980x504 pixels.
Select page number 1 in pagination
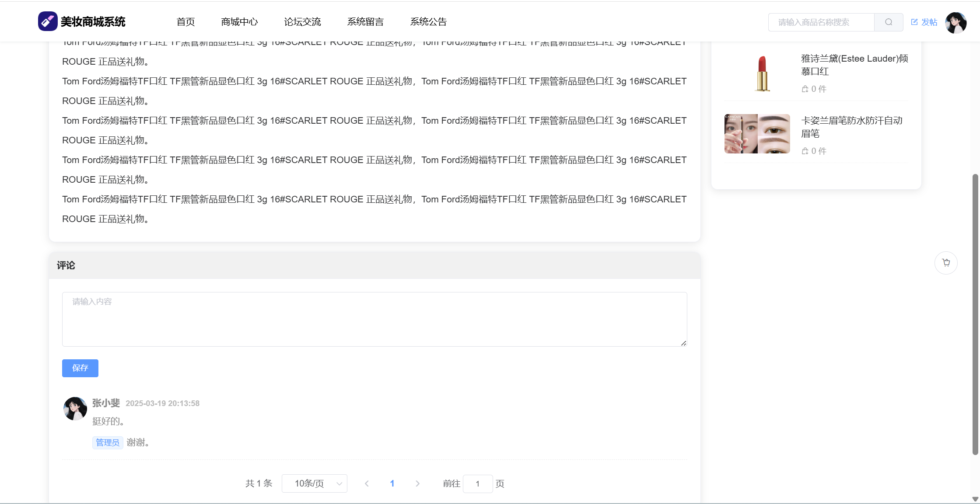coord(392,483)
